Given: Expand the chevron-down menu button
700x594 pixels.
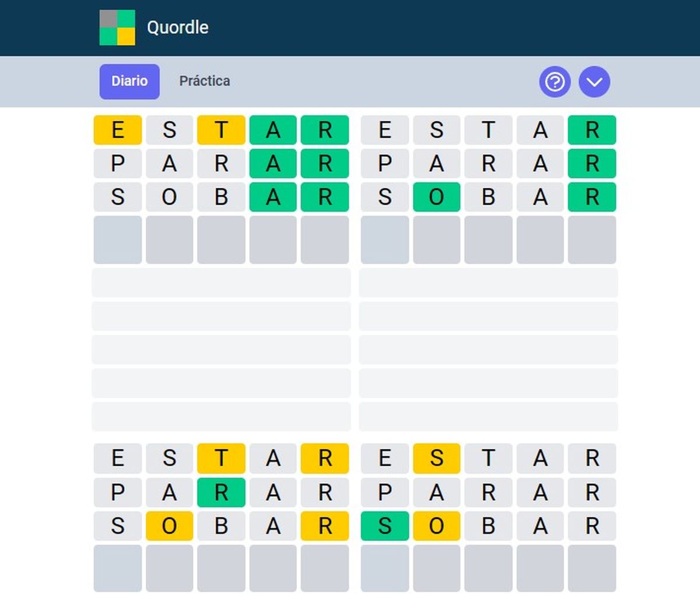Looking at the screenshot, I should [594, 82].
